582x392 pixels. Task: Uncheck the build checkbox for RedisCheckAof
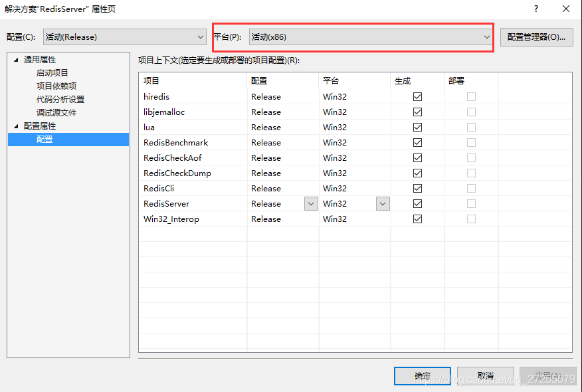[x=417, y=157]
